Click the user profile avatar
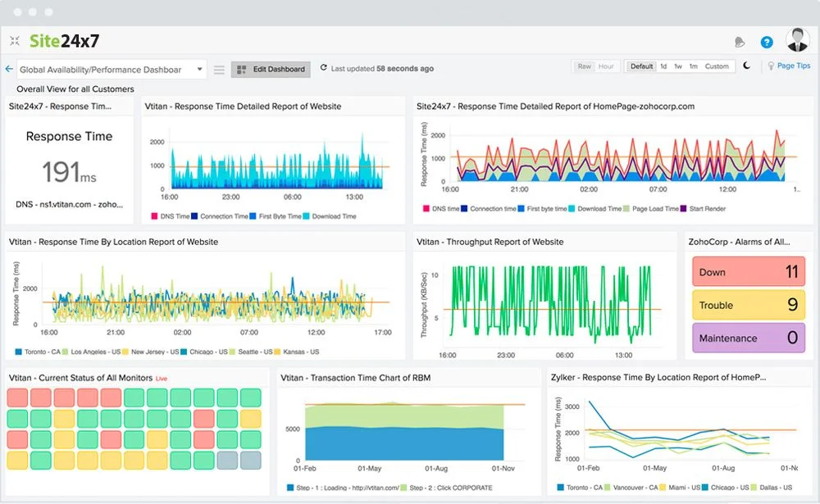 pos(796,40)
